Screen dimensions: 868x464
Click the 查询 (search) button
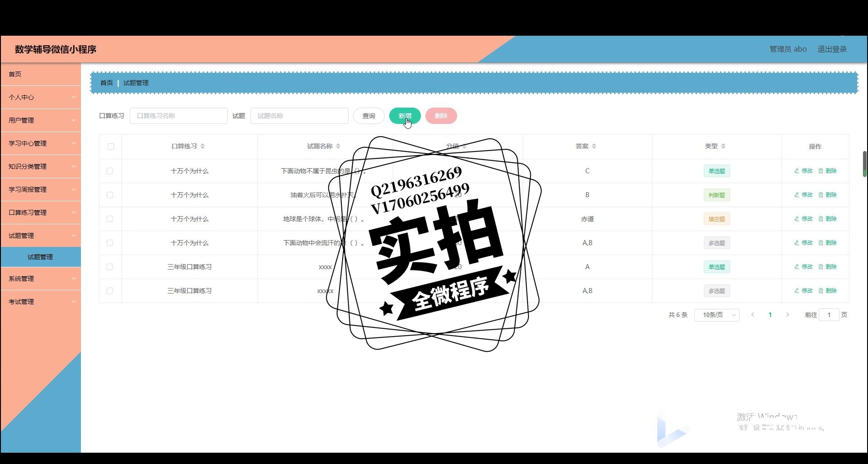[368, 116]
